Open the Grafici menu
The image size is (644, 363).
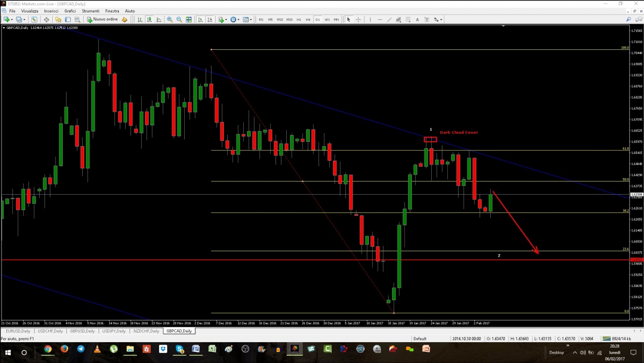tap(70, 11)
